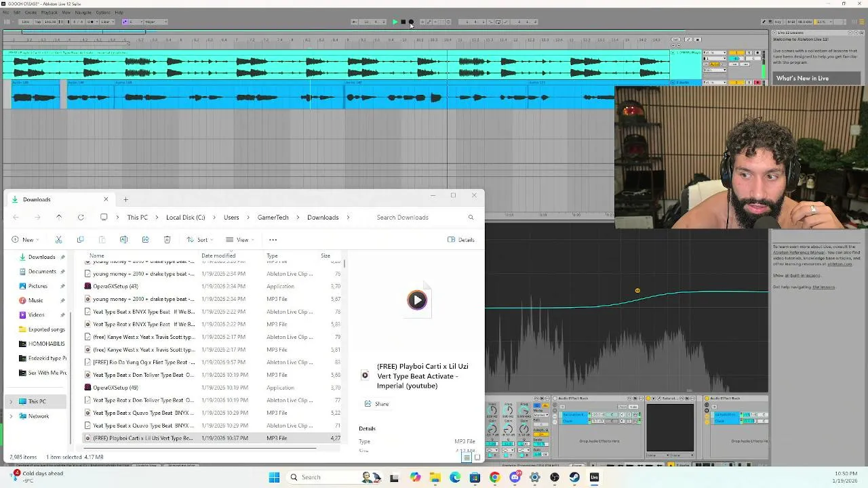The height and width of the screenshot is (488, 868).
Task: Switch Explorer to large thumbnails view icon
Action: [477, 457]
